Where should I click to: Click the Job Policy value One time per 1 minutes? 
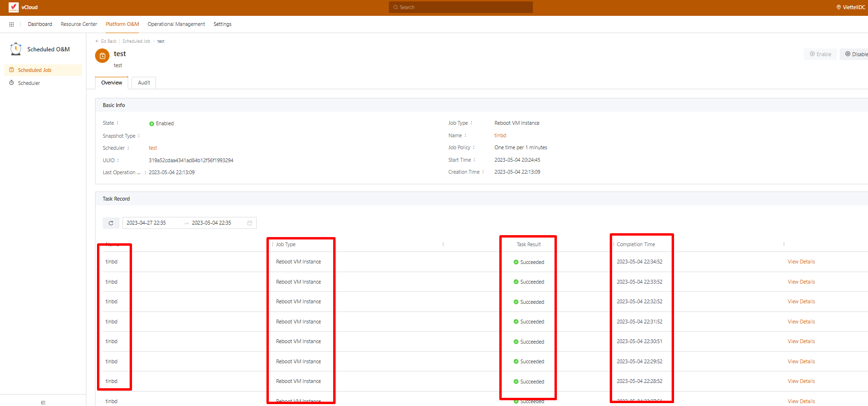[x=521, y=147]
